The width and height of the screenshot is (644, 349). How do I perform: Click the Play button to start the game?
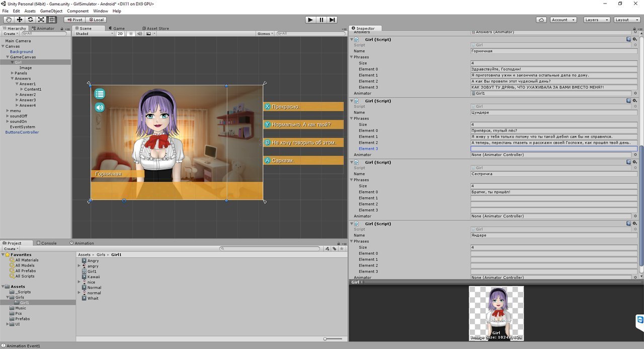tap(310, 20)
